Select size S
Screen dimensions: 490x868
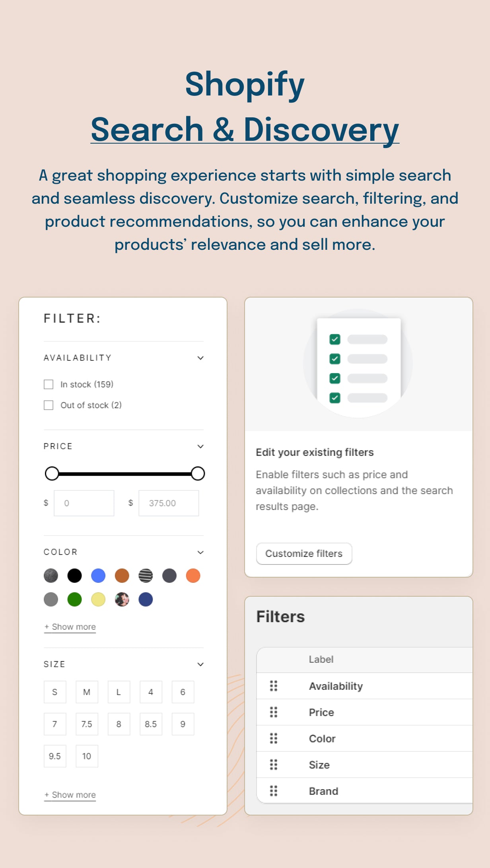(55, 692)
